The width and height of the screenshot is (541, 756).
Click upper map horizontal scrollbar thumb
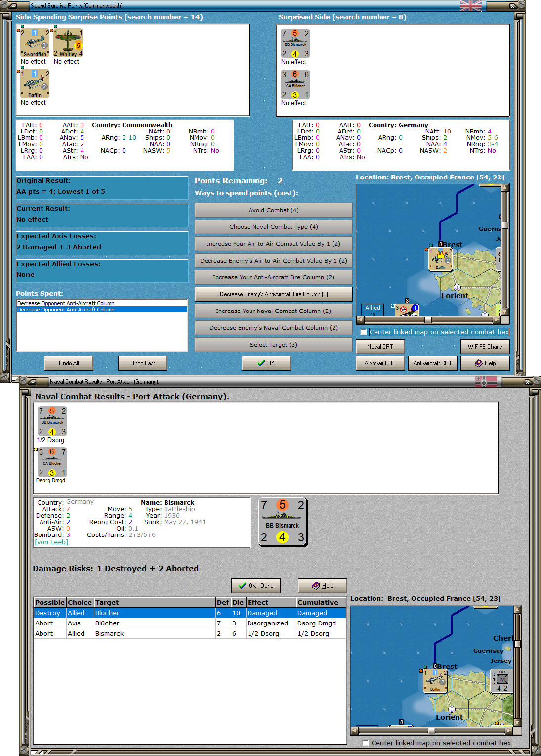(x=428, y=320)
